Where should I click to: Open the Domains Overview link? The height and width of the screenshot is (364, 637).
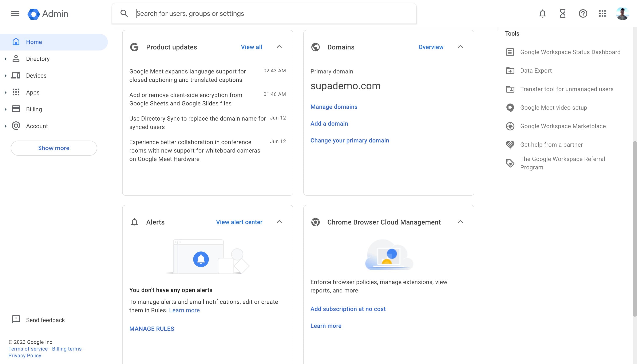point(431,47)
